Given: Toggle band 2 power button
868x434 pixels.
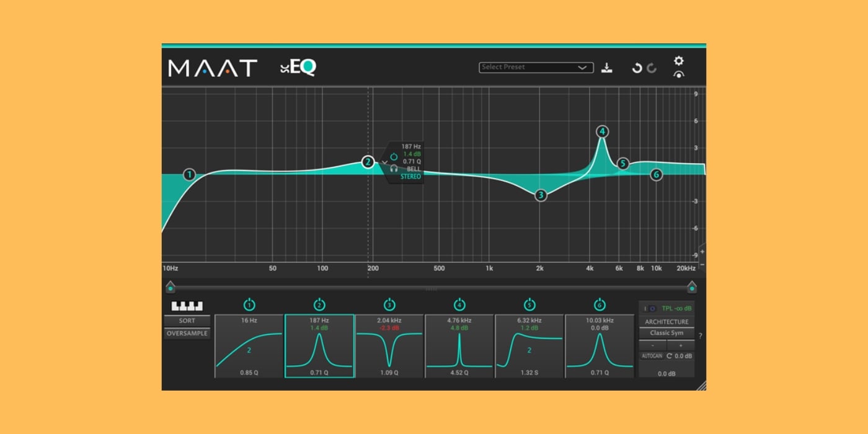Looking at the screenshot, I should click(x=319, y=304).
